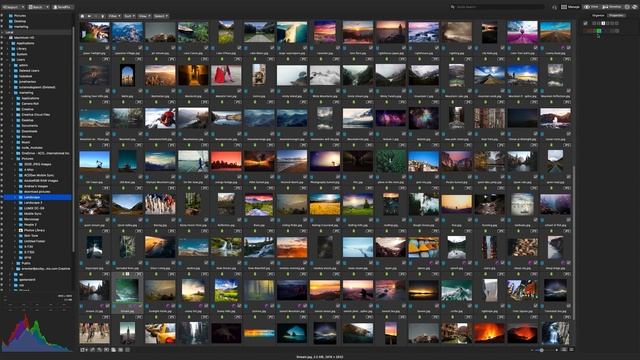Click the icon left of the Manage button

[x=554, y=7]
